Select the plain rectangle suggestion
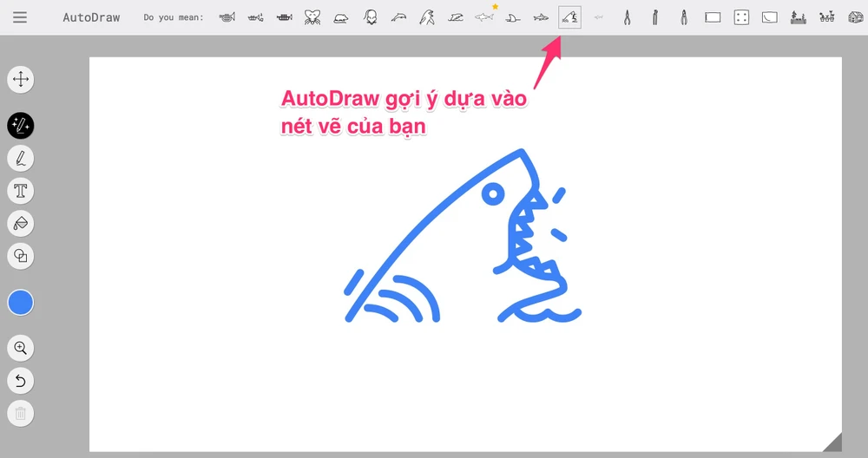 click(713, 17)
